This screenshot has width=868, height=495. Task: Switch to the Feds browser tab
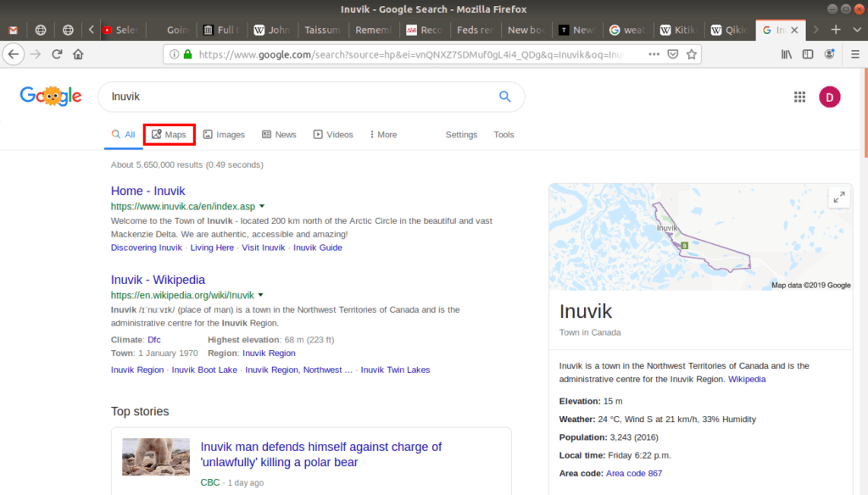pyautogui.click(x=475, y=30)
